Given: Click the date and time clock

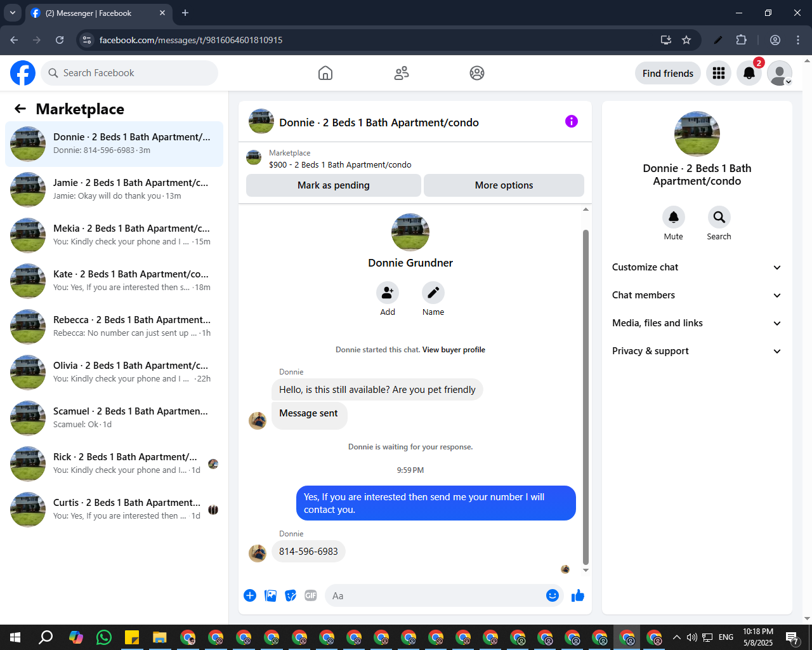Looking at the screenshot, I should tap(758, 637).
